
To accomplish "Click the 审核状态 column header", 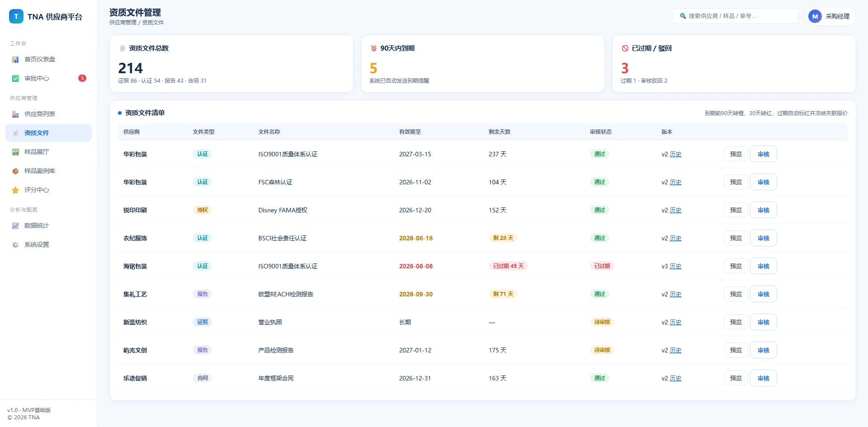I will (x=601, y=132).
